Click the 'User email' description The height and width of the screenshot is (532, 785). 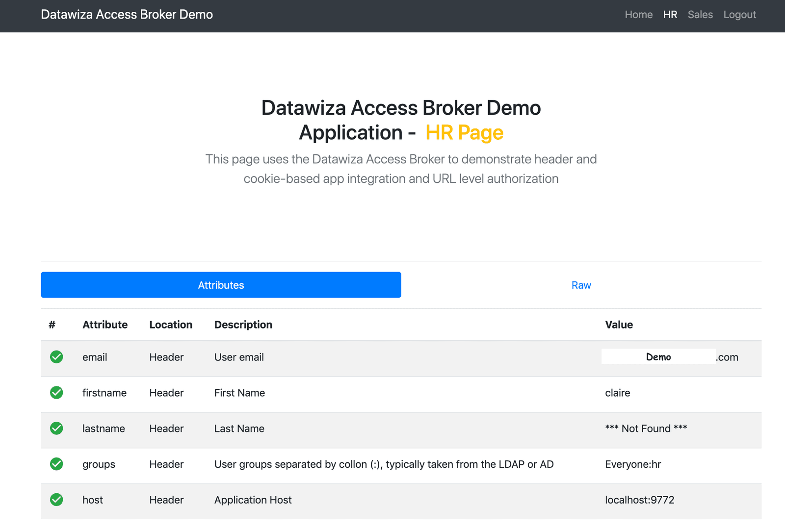click(x=239, y=357)
